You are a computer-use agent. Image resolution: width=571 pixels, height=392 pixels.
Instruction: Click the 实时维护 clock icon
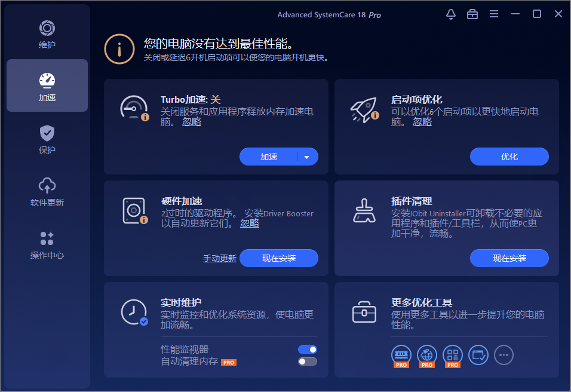tap(134, 312)
